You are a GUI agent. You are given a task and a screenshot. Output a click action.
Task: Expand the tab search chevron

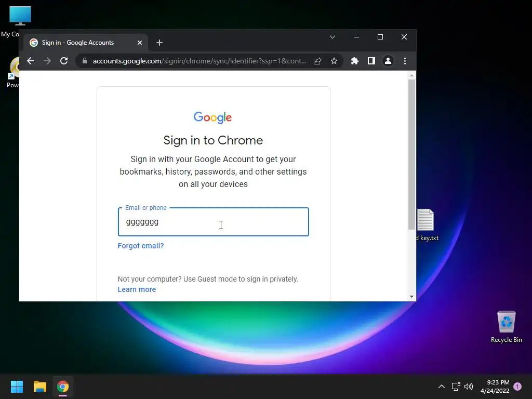coord(332,37)
